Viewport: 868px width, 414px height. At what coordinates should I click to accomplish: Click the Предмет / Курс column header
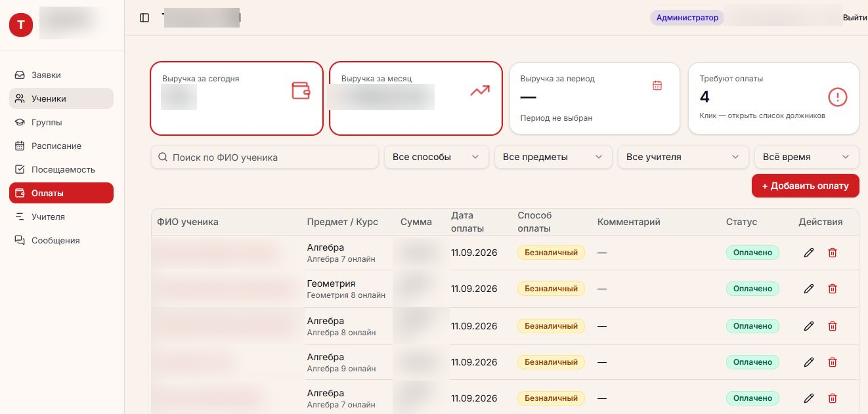(343, 222)
